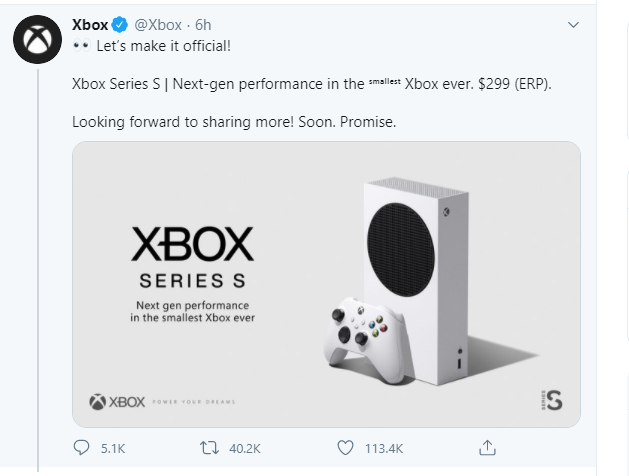Click the 40.2K retweet count
This screenshot has width=629, height=476.
pos(245,448)
